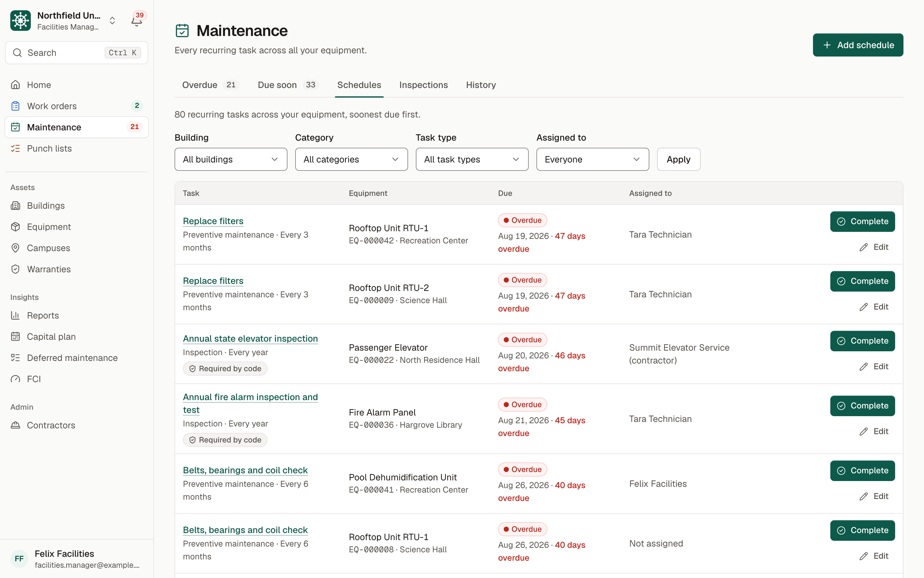Complete the Fire Alarm Panel inspection
This screenshot has height=578, width=924.
pos(862,406)
